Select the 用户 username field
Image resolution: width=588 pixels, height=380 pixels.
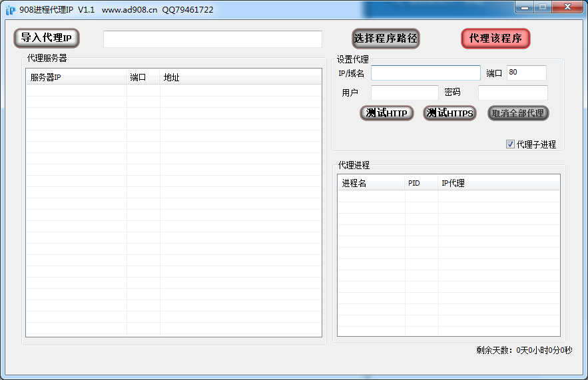(x=404, y=93)
